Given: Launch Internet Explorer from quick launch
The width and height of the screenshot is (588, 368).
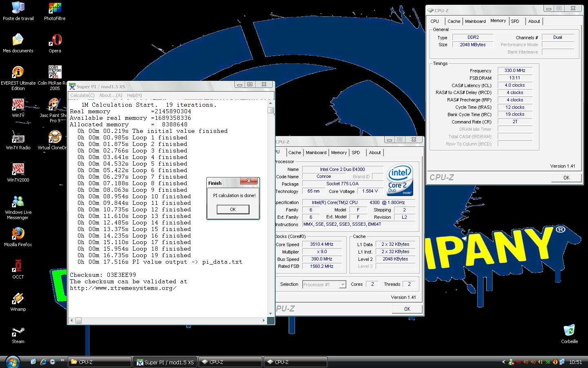Looking at the screenshot, I should point(43,362).
